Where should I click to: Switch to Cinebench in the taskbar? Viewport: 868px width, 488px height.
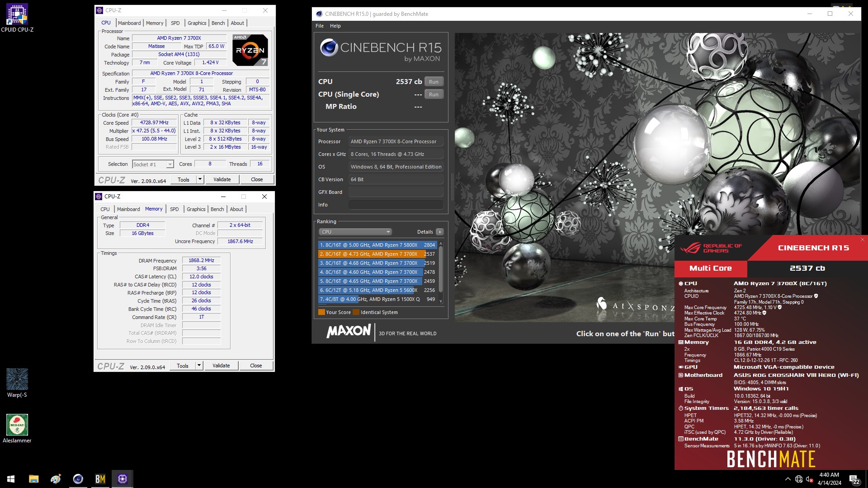pos(78,479)
